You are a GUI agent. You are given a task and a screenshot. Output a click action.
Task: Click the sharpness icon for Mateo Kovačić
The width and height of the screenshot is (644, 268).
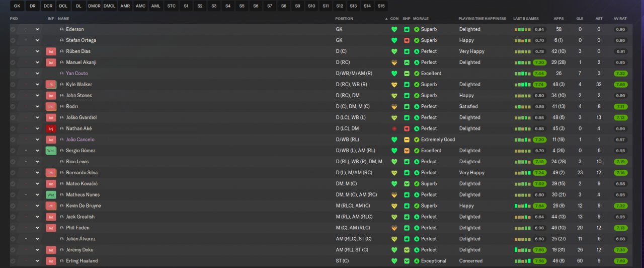click(407, 184)
